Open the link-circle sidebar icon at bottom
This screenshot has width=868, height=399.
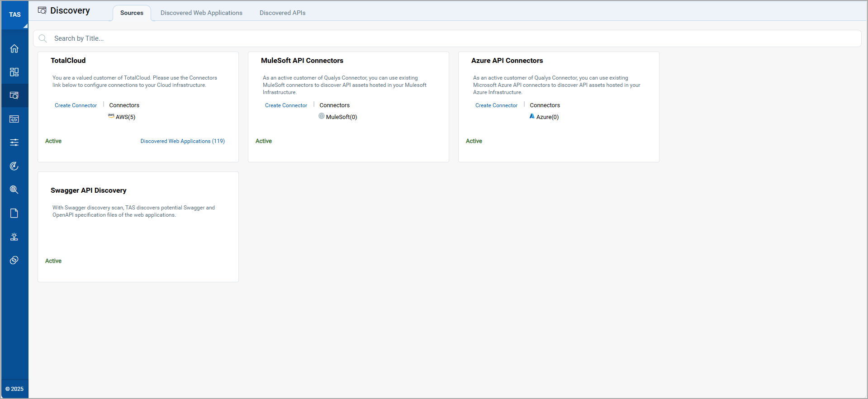click(x=14, y=260)
